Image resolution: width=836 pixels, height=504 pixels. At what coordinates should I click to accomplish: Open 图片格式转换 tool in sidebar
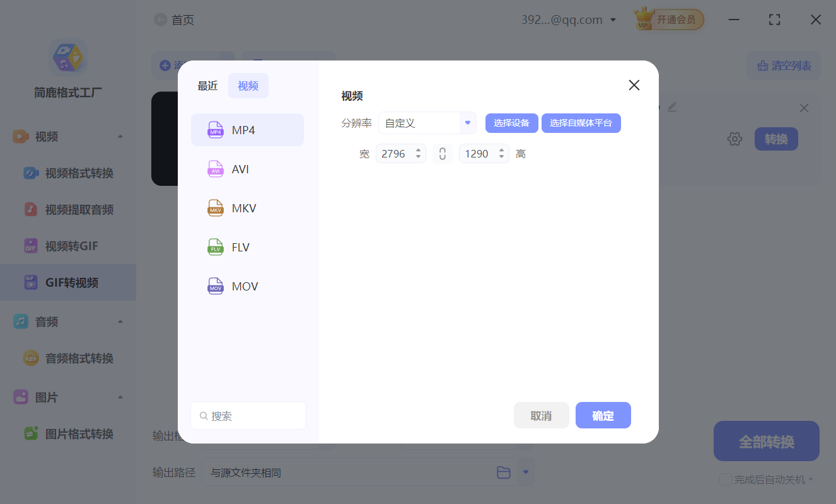point(67,433)
